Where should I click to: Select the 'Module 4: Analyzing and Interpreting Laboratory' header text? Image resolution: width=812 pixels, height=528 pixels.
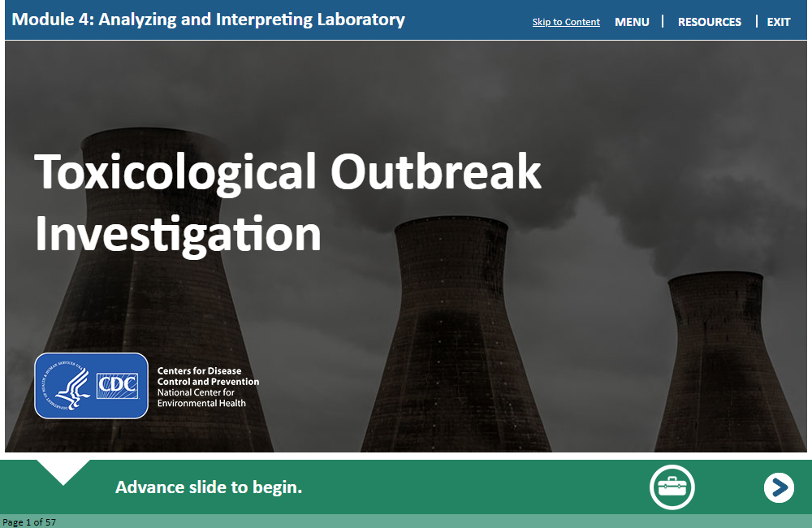click(208, 19)
